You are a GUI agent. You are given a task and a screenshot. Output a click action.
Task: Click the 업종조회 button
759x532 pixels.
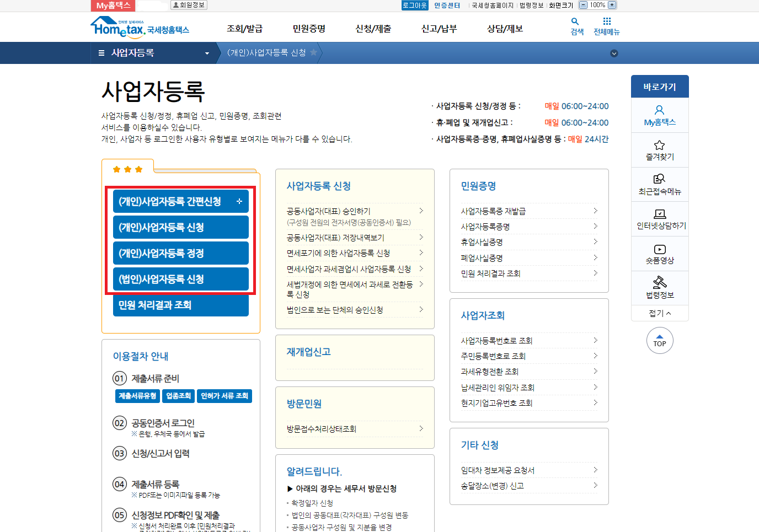point(179,396)
